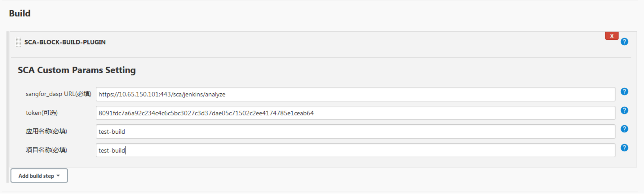This screenshot has width=644, height=194.
Task: Click the SCA Custom Params Setting heading
Action: pos(77,70)
